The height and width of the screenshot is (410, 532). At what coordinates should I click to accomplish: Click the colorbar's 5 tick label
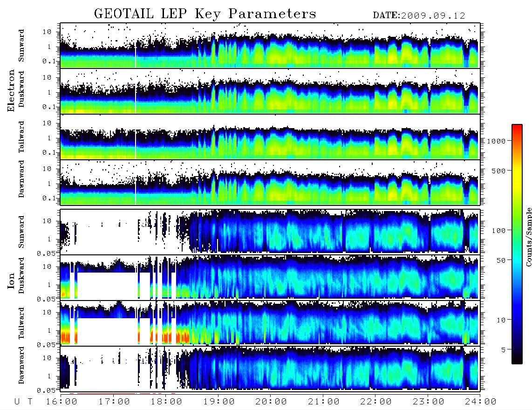(x=503, y=350)
